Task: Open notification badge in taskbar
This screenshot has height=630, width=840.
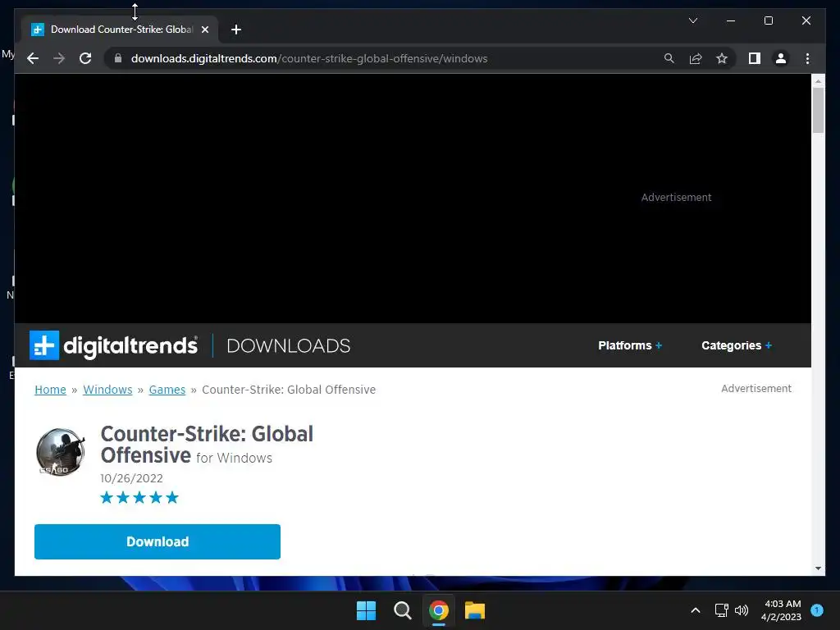Action: point(817,610)
